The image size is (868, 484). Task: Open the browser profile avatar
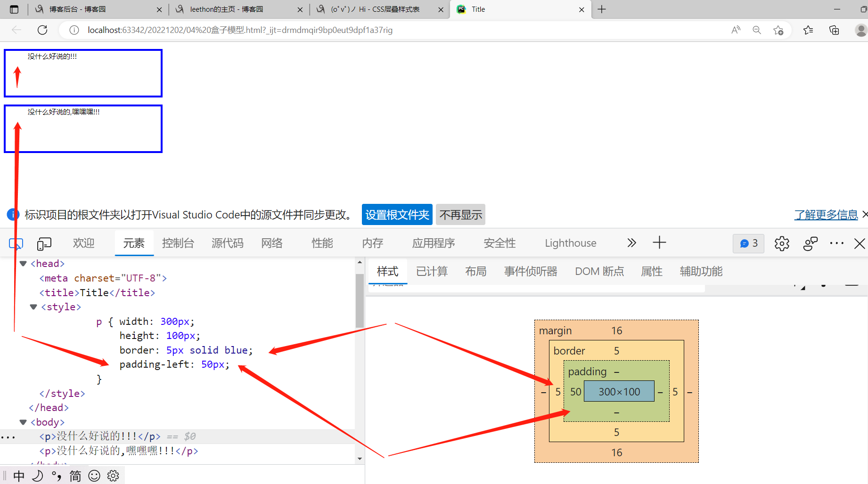(x=861, y=30)
